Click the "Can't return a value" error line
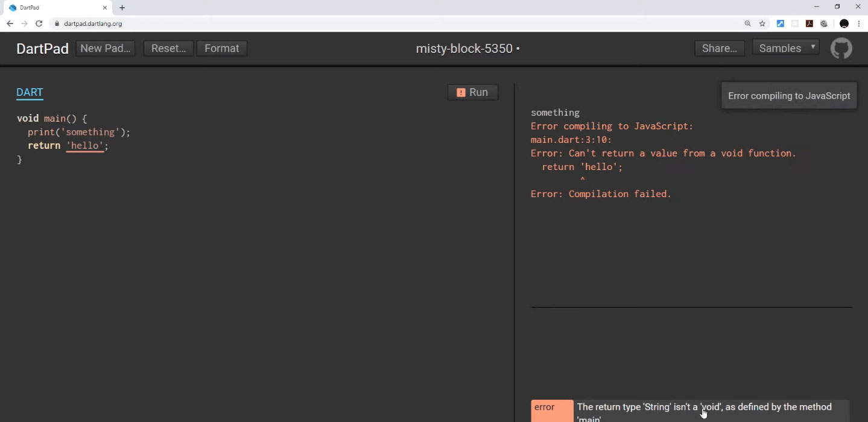 point(664,153)
